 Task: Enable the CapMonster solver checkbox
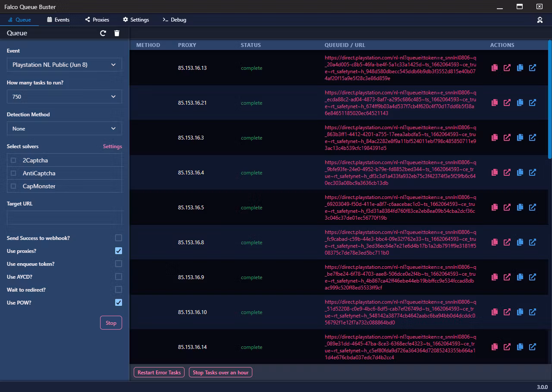click(13, 186)
